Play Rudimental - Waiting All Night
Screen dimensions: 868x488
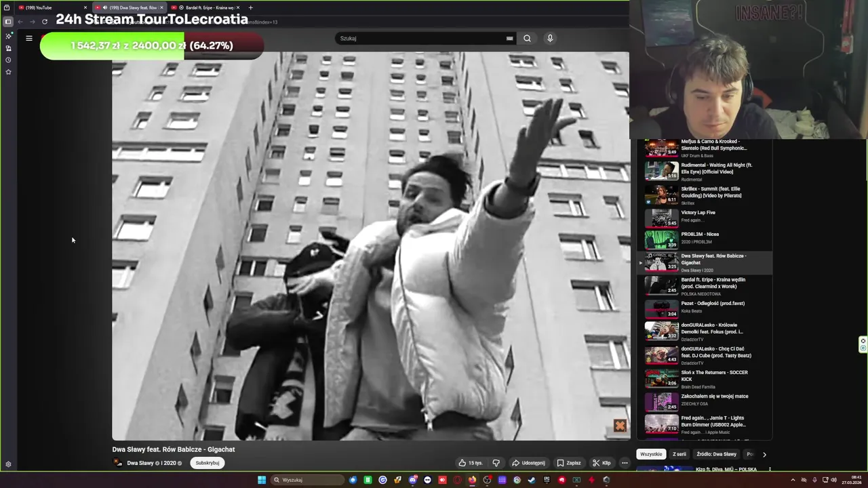[x=705, y=171]
